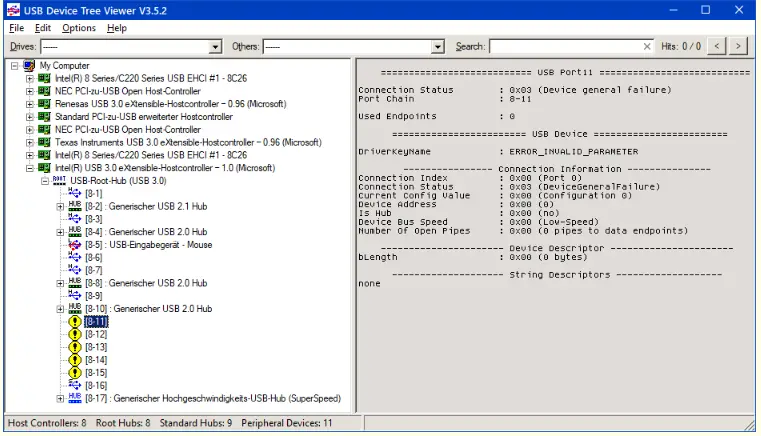Click the 'Standard Hubs: 9' status text

tap(196, 423)
